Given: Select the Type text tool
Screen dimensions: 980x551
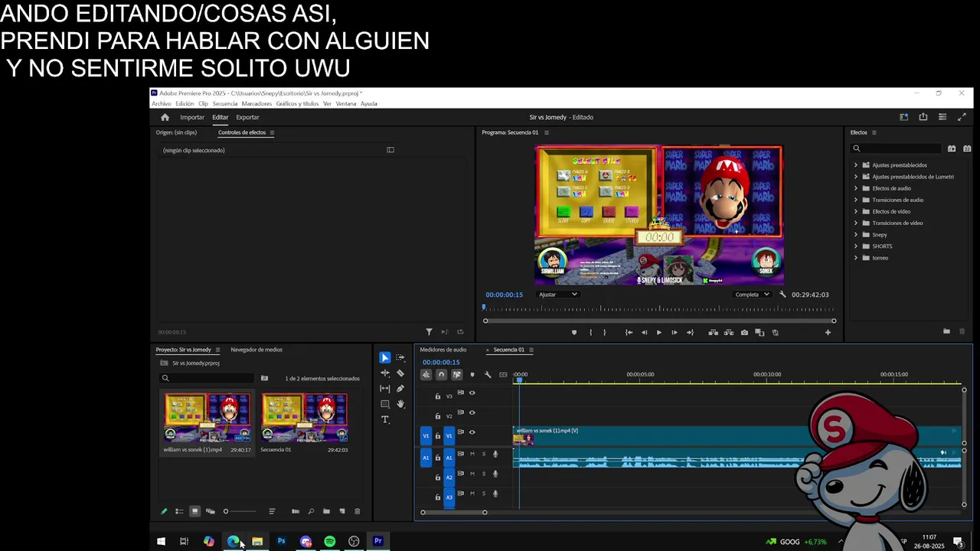Looking at the screenshot, I should (385, 419).
